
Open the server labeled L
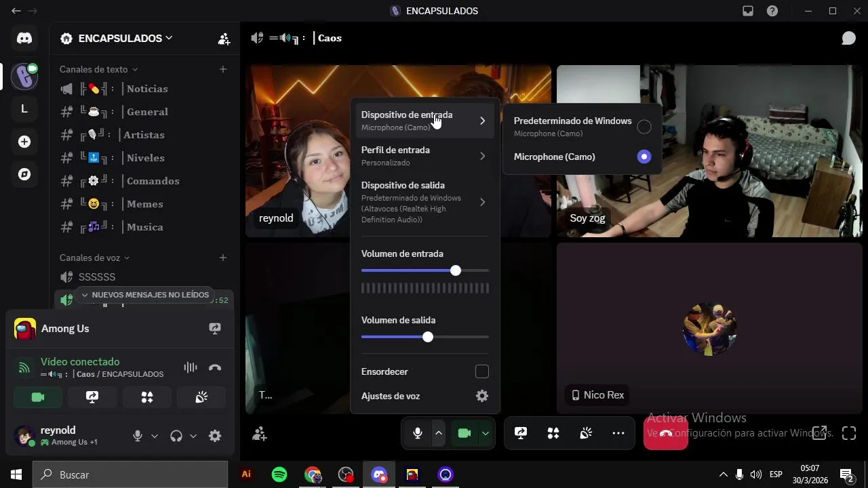pyautogui.click(x=24, y=108)
